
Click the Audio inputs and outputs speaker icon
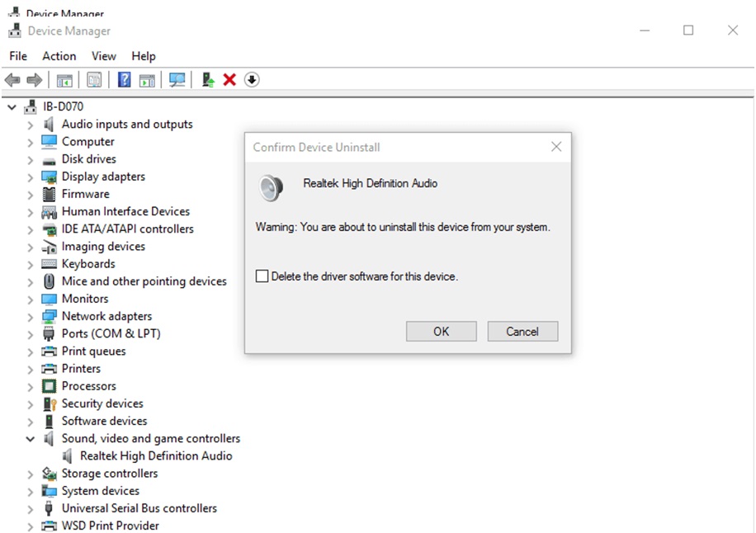tap(49, 125)
